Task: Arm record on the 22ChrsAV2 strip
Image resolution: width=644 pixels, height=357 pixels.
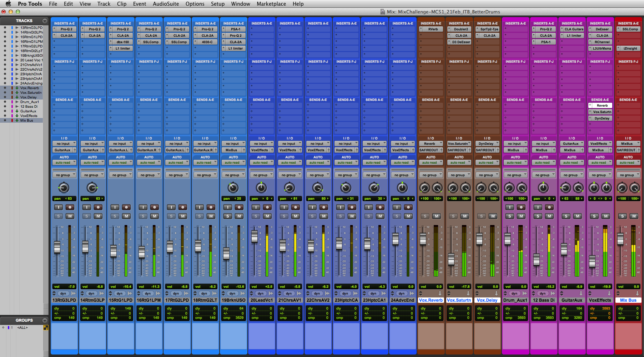Action: (x=324, y=207)
